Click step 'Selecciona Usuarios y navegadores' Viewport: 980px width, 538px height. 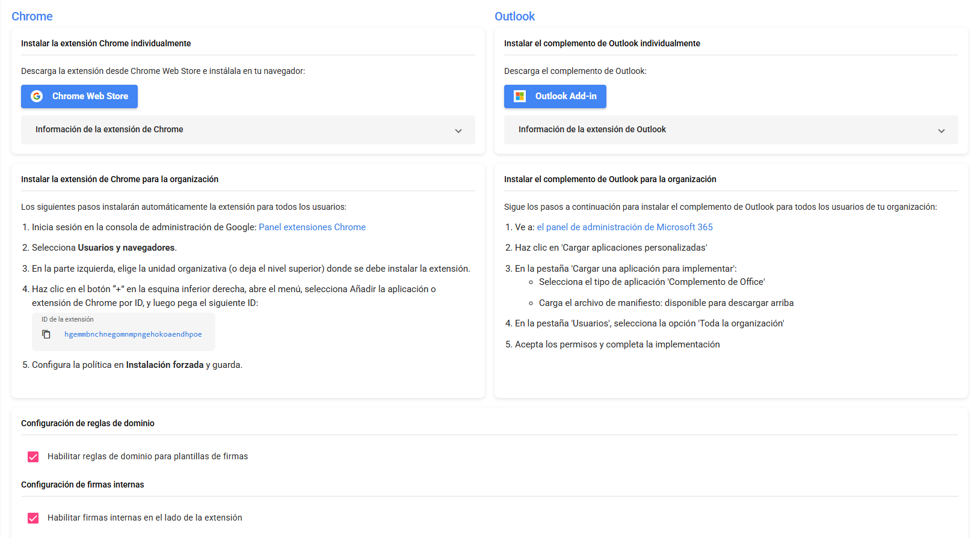[x=104, y=248]
